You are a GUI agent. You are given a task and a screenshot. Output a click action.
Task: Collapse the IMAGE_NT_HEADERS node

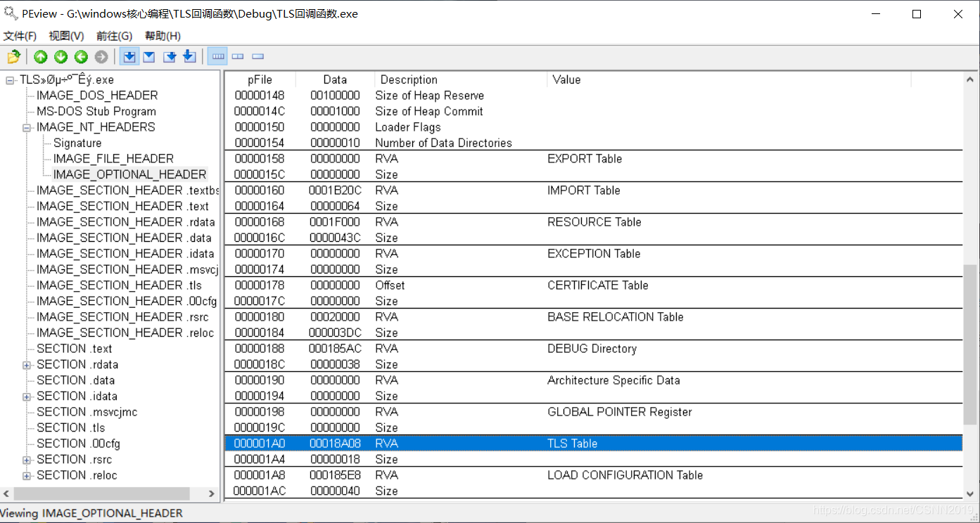pyautogui.click(x=27, y=128)
